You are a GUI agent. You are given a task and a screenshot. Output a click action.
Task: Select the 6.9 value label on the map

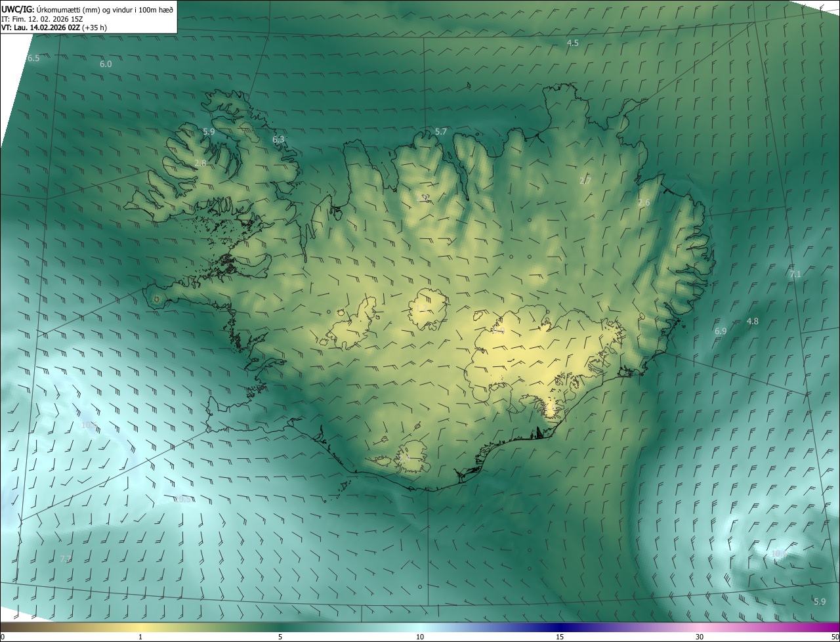coord(721,332)
